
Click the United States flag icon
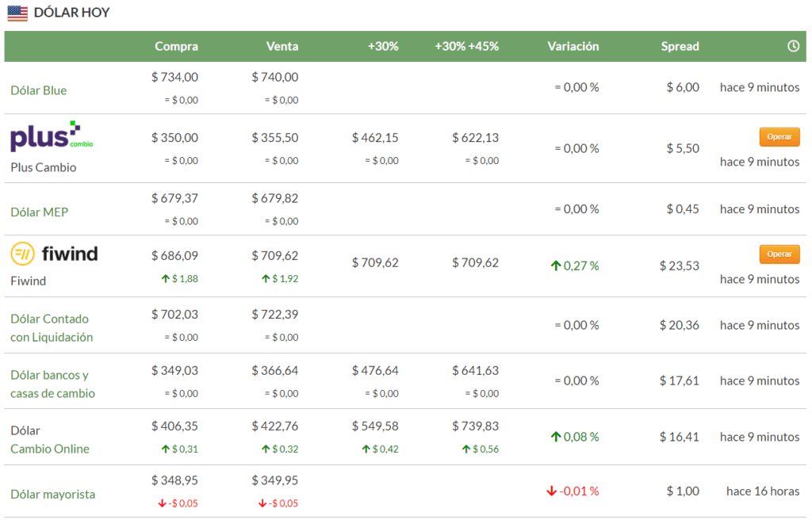click(17, 13)
